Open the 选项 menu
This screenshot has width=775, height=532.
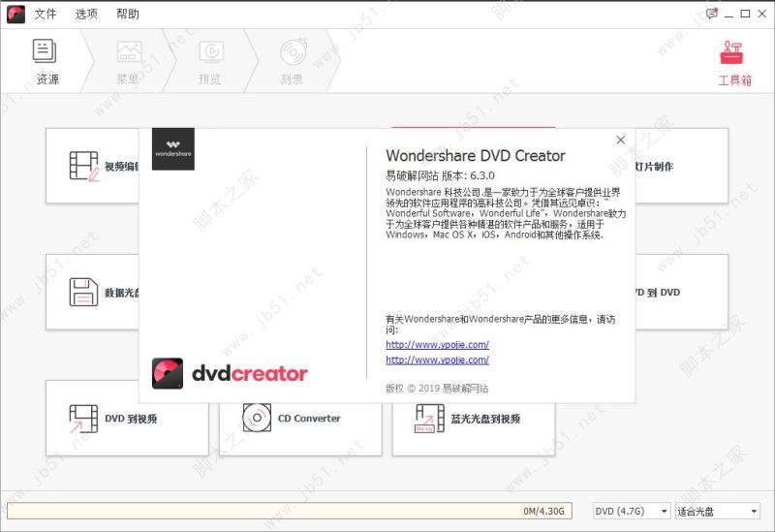[86, 14]
